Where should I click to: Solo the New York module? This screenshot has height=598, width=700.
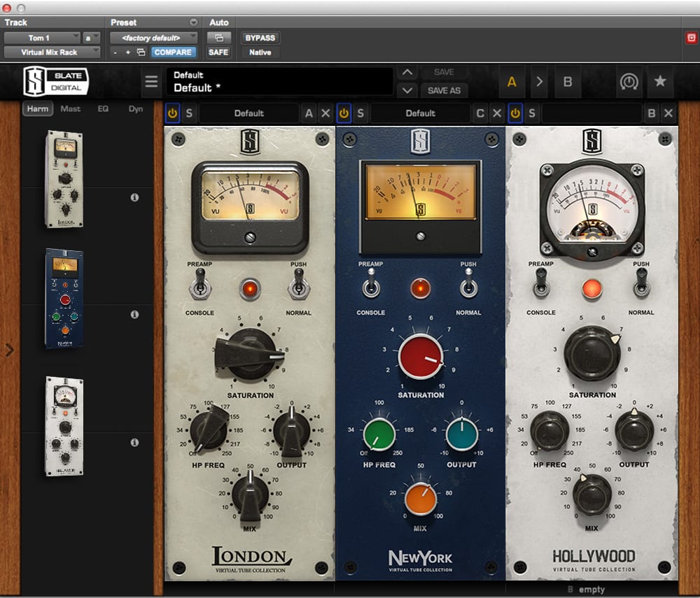(360, 113)
